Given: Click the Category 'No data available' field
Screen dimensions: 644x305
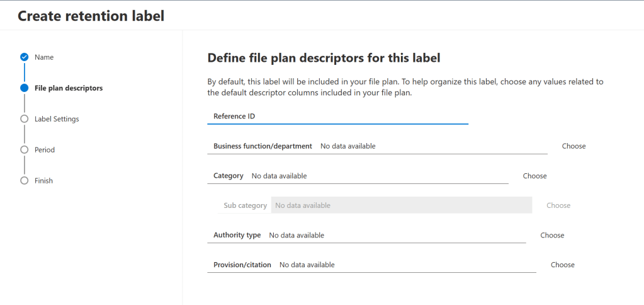Looking at the screenshot, I should [378, 176].
